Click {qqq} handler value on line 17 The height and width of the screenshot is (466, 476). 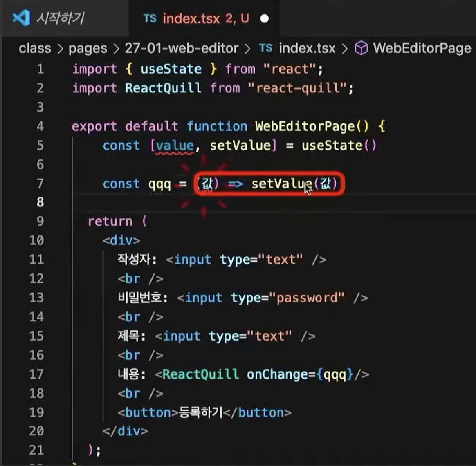coord(335,375)
